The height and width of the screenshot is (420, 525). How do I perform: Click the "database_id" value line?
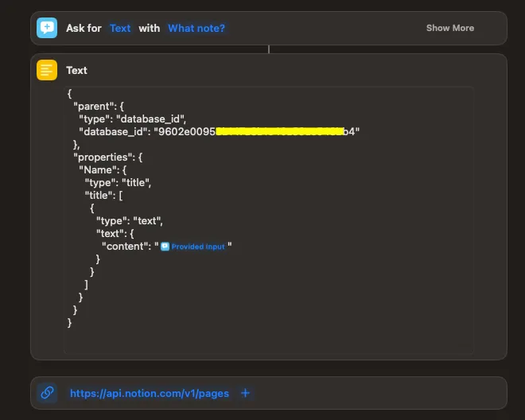(x=220, y=131)
